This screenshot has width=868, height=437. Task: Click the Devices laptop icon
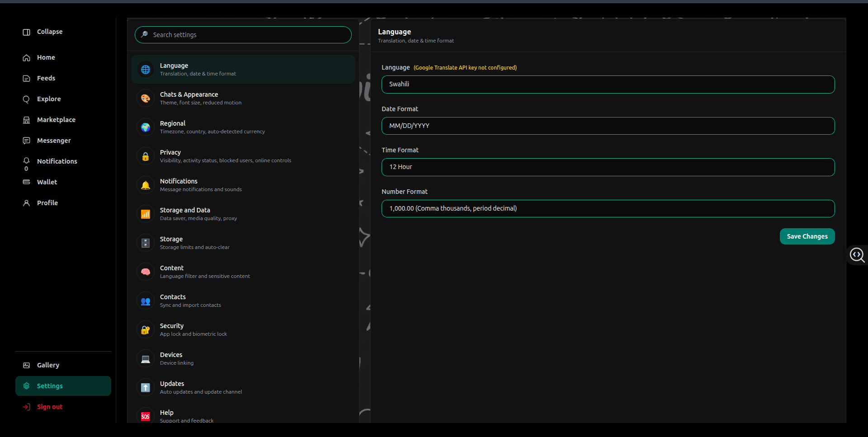click(x=146, y=359)
